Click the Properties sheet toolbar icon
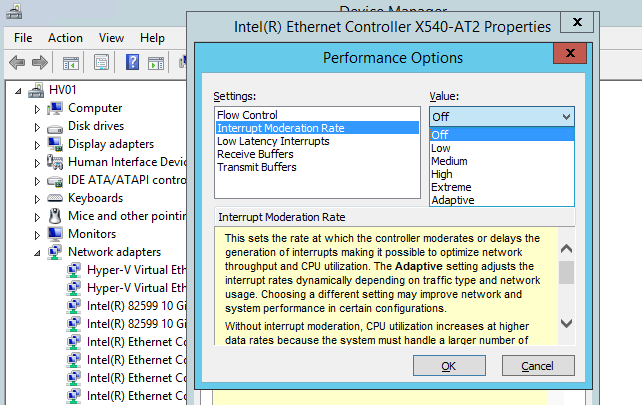 [101, 63]
